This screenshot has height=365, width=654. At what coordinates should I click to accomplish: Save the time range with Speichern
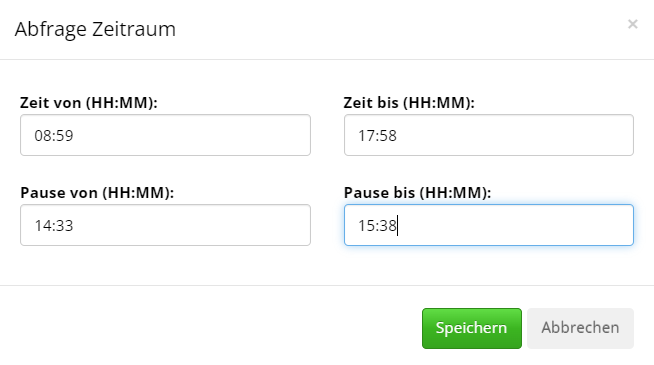472,328
